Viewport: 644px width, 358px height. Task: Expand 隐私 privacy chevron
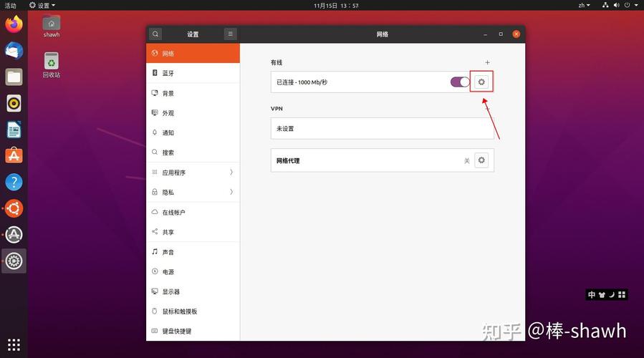(x=231, y=192)
